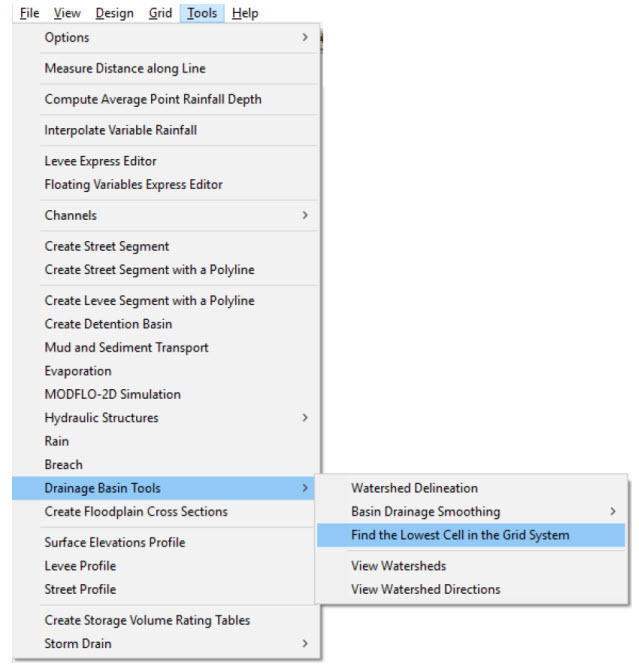Click Create Street Segment with a Polyline
Screen dimensions: 639x664
(x=150, y=270)
